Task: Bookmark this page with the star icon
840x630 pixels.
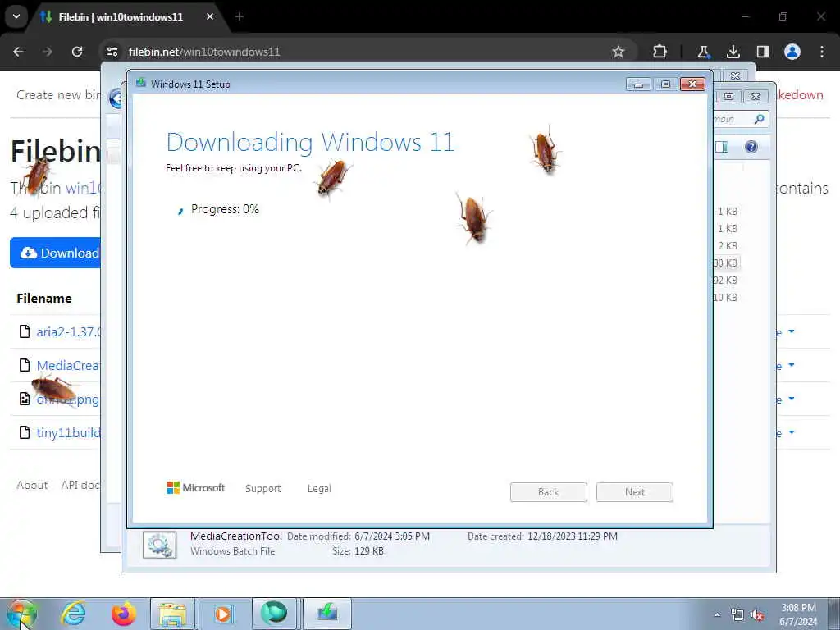Action: click(619, 52)
